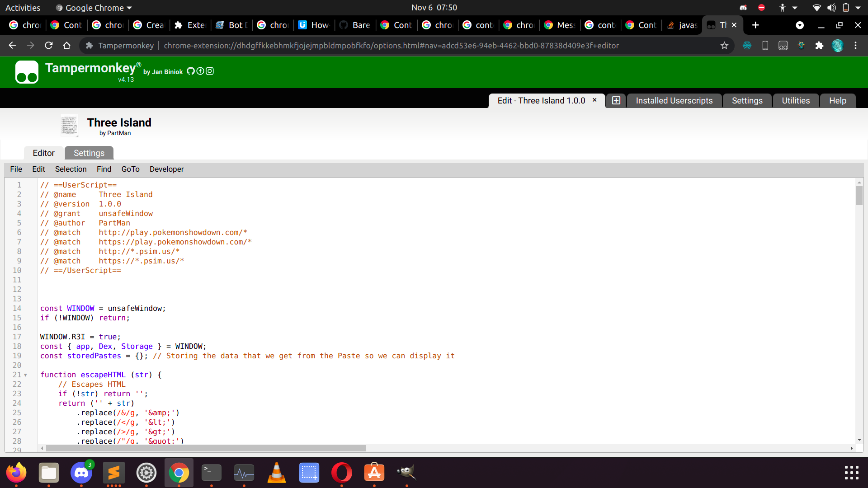Open the Instagram icon link in header
The image size is (868, 488).
pyautogui.click(x=210, y=71)
